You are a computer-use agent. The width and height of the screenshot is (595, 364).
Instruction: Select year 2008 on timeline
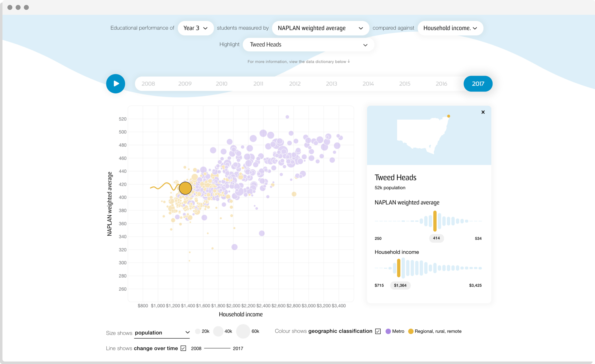point(148,84)
